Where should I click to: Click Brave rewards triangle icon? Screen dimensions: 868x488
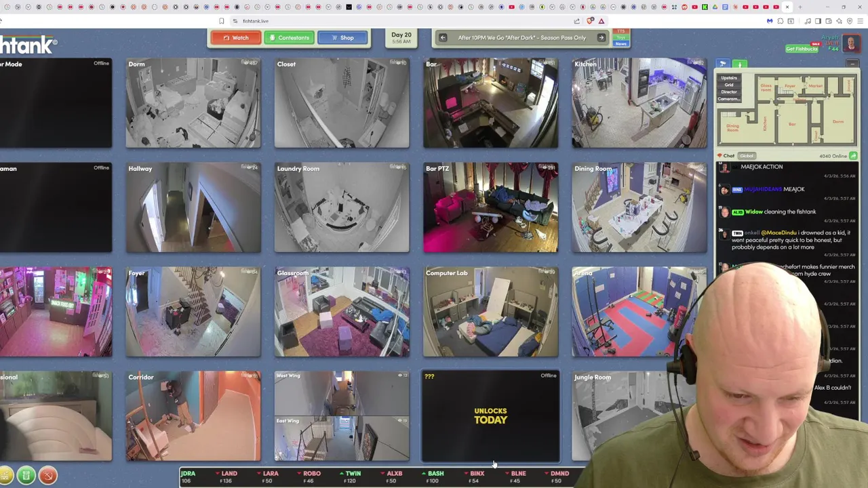[x=601, y=21]
